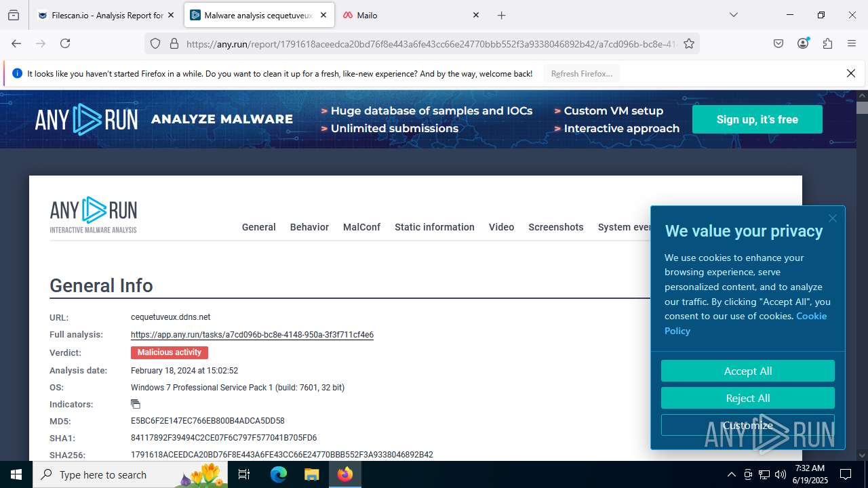Open the Firefox account icon
Viewport: 868px width, 488px height.
803,43
